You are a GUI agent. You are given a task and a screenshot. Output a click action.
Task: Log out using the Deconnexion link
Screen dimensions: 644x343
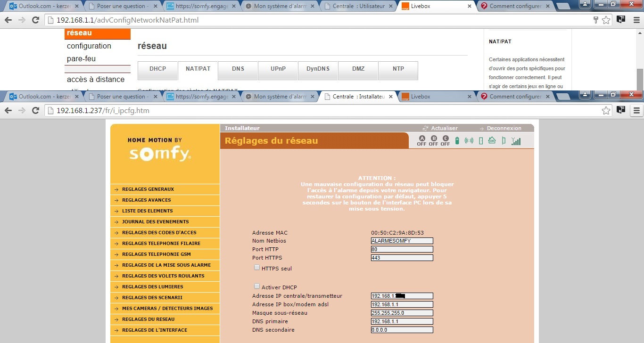tap(504, 128)
